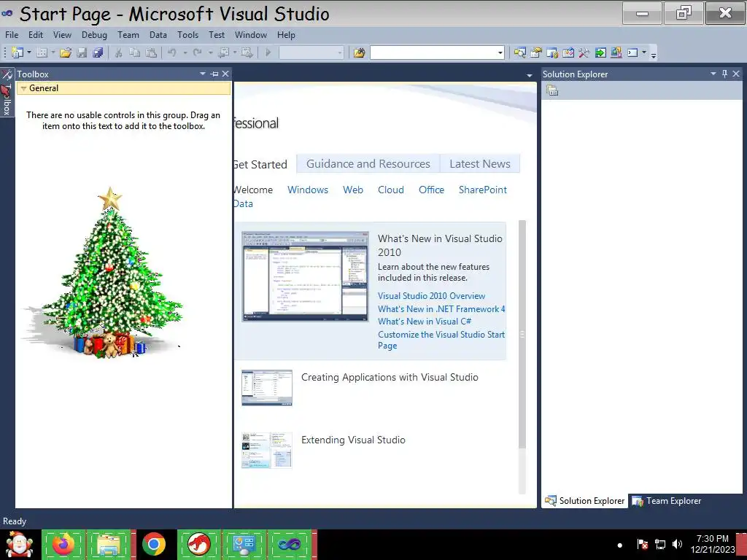Screen dimensions: 747x560
Task: Open the Find combo box dropdown arrow
Action: (500, 52)
